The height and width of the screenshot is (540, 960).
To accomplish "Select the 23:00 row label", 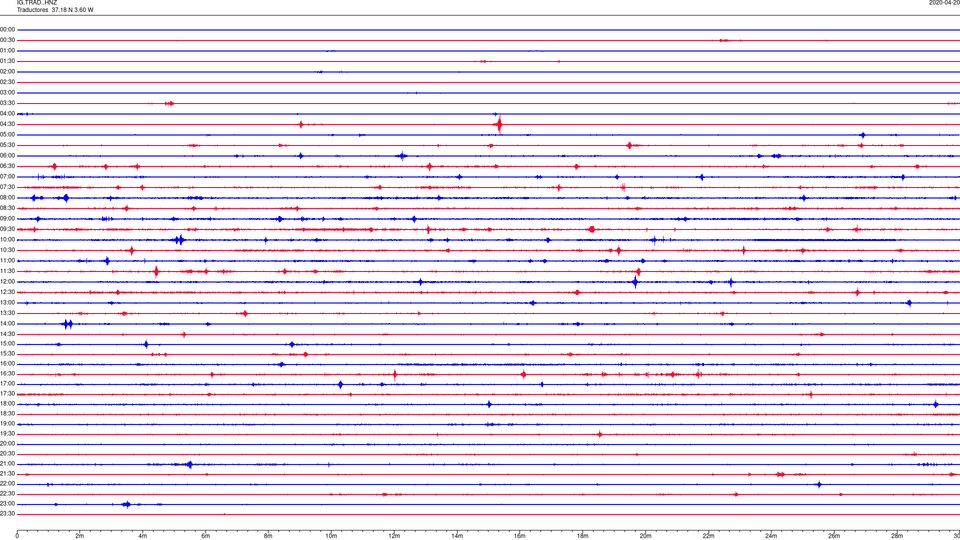I will click(x=8, y=504).
